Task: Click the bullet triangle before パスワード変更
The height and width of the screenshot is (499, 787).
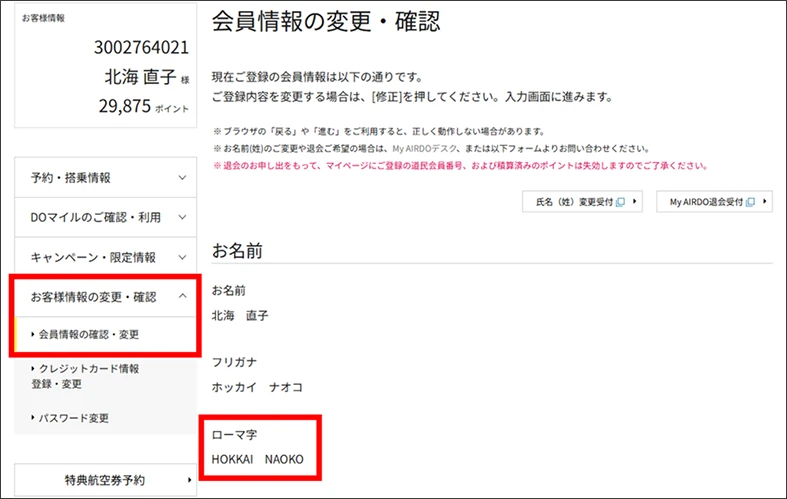Action: coord(33,418)
